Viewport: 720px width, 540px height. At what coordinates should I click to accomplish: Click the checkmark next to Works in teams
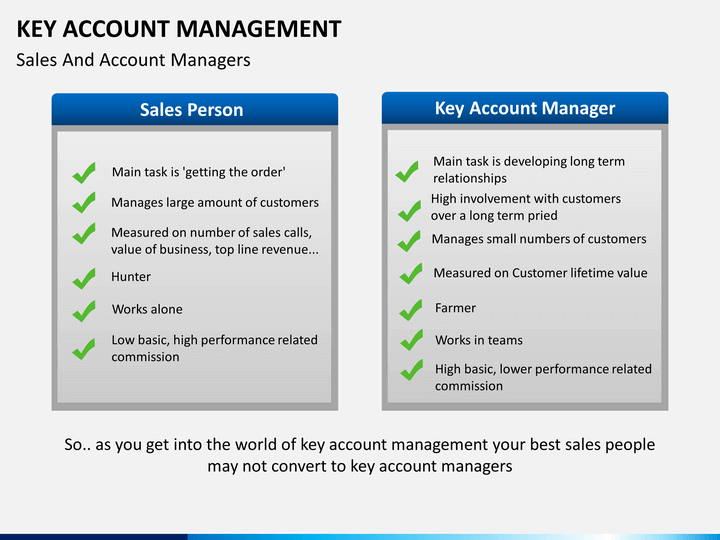[412, 340]
